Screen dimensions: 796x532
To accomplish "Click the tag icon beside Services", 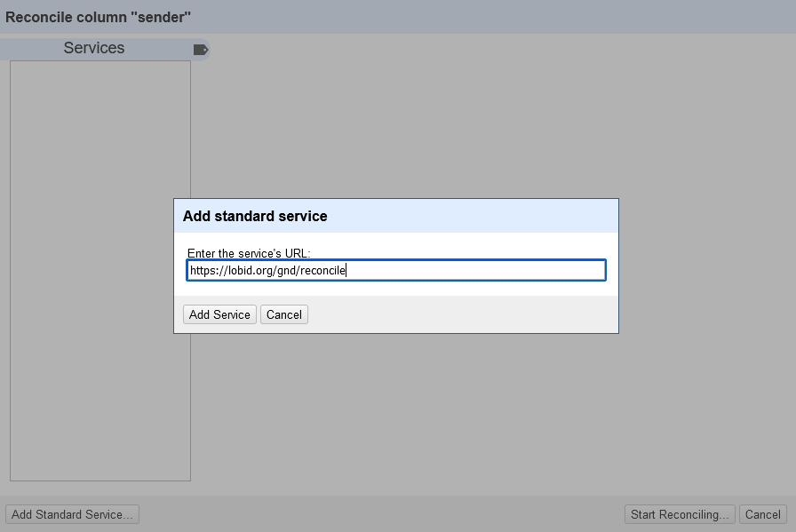I will click(x=201, y=50).
